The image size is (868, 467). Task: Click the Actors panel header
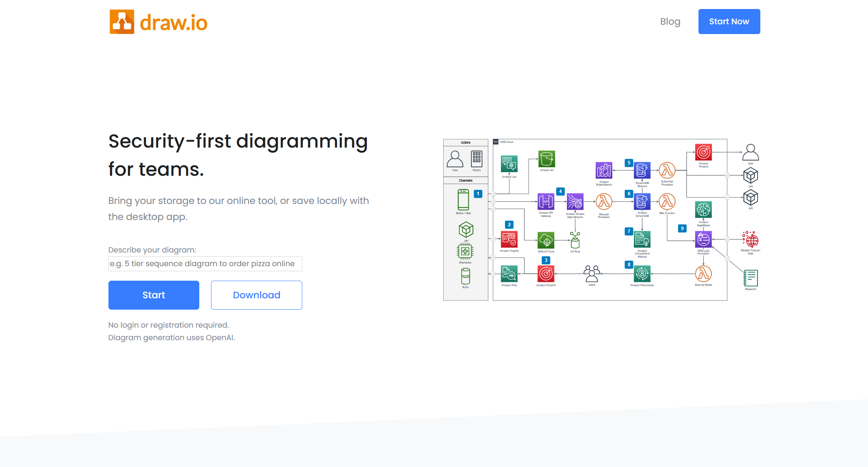(x=466, y=142)
